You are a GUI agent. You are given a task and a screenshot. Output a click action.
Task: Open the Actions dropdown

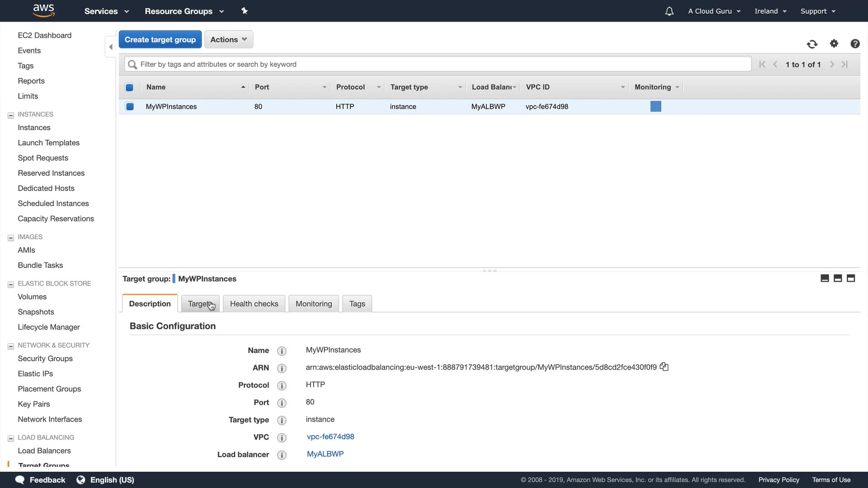coord(228,40)
